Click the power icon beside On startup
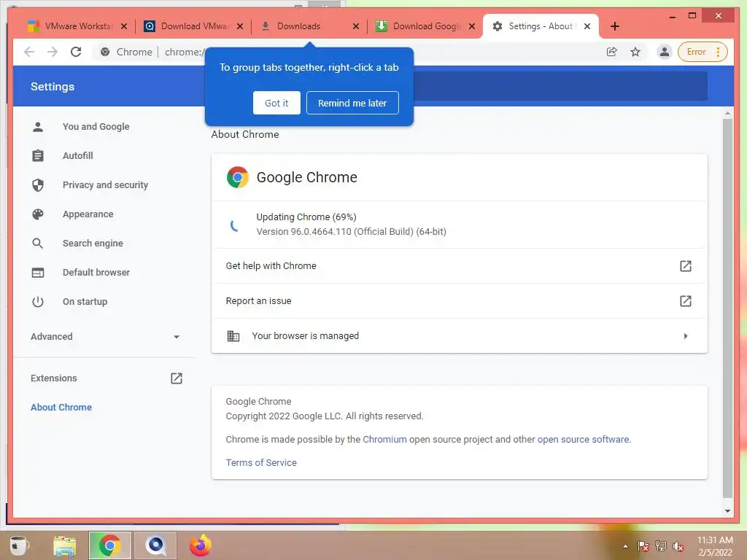Image resolution: width=747 pixels, height=560 pixels. pos(38,301)
